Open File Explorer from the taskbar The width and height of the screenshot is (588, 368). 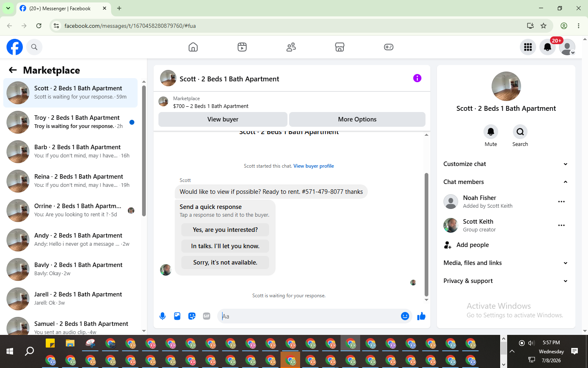(70, 343)
